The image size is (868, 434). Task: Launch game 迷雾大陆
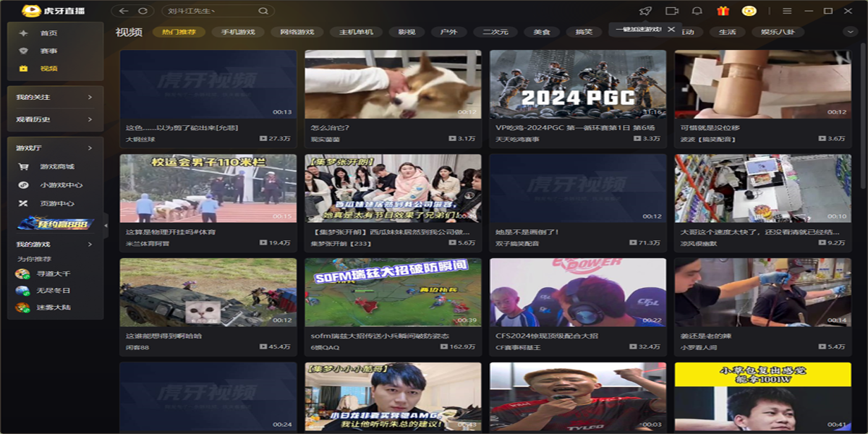tap(55, 307)
